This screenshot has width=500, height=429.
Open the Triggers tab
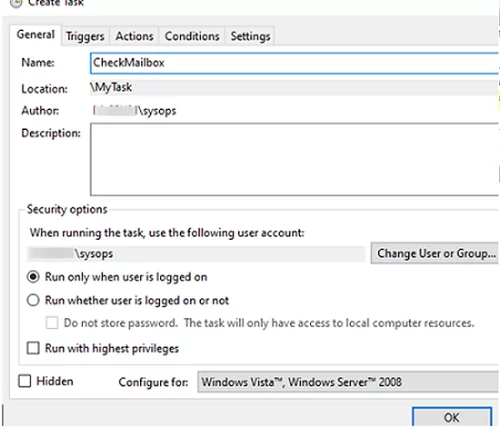click(85, 36)
